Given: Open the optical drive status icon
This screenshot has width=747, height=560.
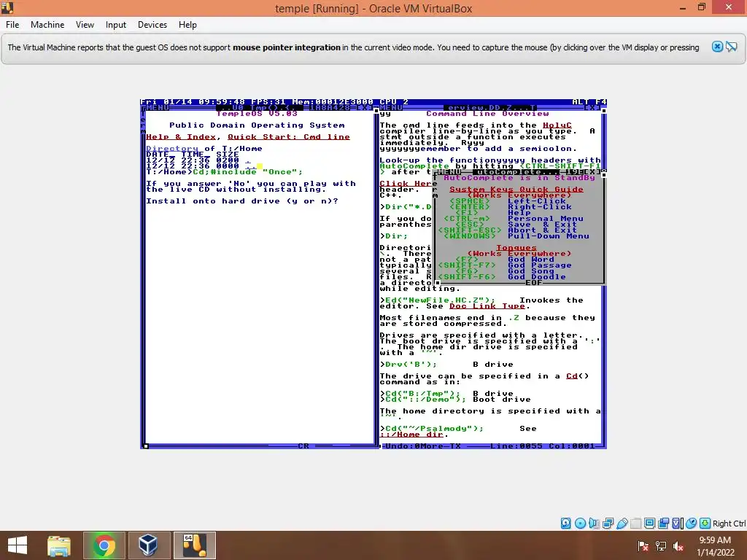Looking at the screenshot, I should click(x=580, y=524).
